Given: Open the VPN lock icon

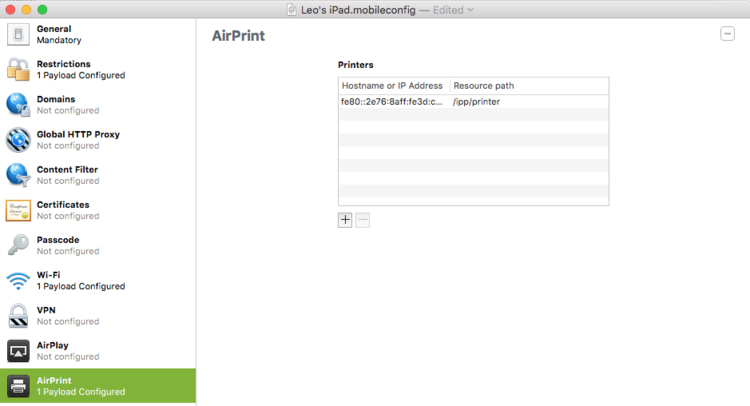Looking at the screenshot, I should [18, 316].
